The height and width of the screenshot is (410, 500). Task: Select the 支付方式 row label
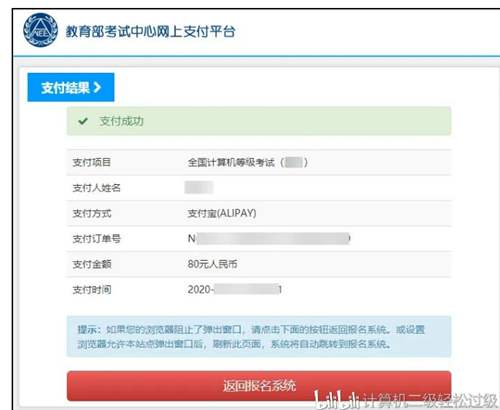tap(92, 213)
